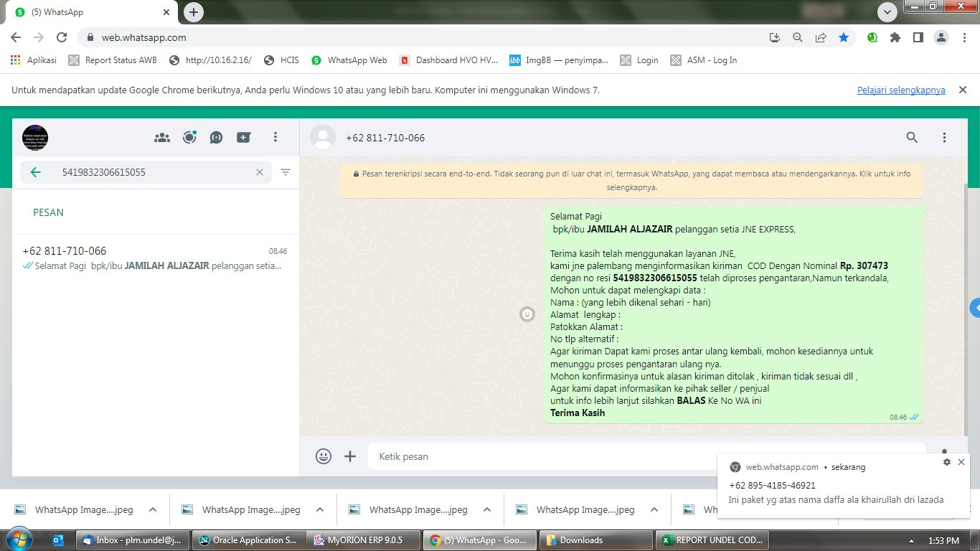Open emoji picker in message composer
980x551 pixels.
click(x=324, y=456)
